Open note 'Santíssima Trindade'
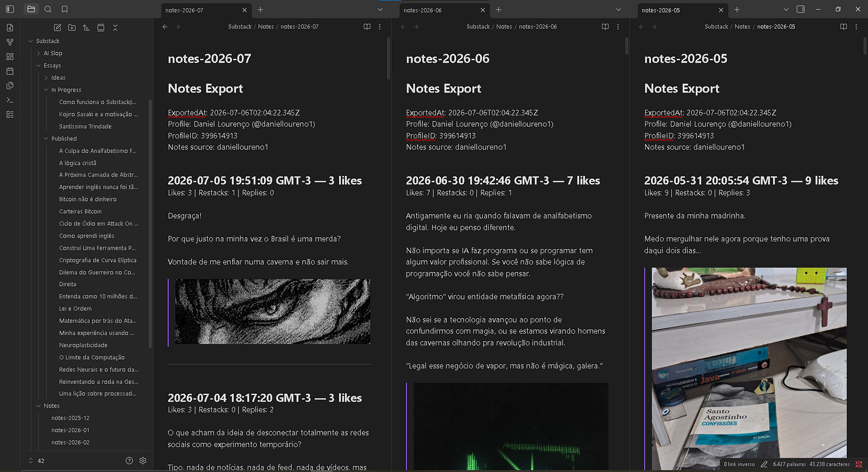The image size is (868, 472). 85,126
